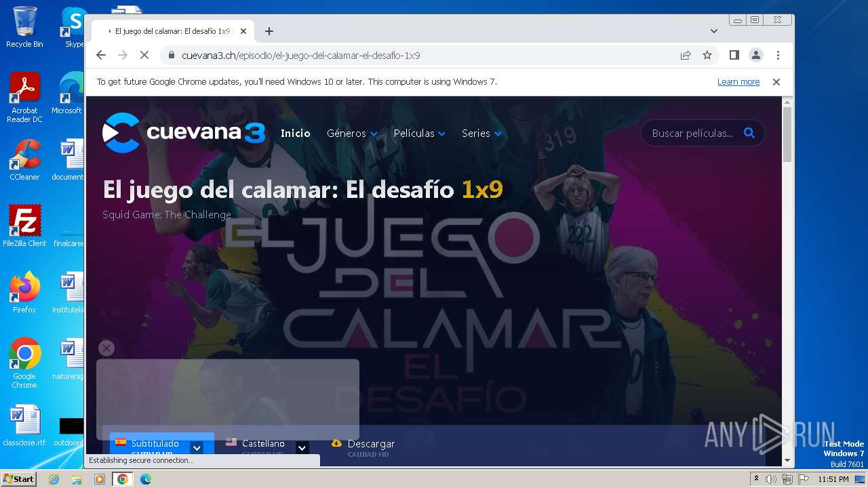The image size is (868, 488).
Task: Open the Chrome three-dot menu
Action: (x=778, y=55)
